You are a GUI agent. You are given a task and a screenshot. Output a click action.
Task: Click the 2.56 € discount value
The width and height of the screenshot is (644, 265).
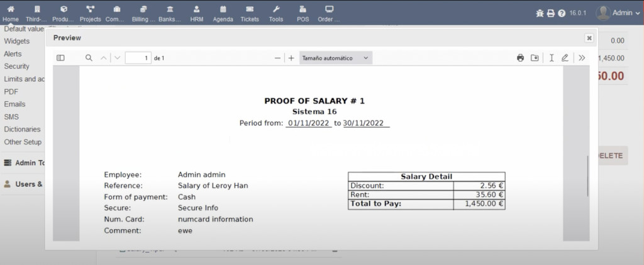tap(492, 185)
